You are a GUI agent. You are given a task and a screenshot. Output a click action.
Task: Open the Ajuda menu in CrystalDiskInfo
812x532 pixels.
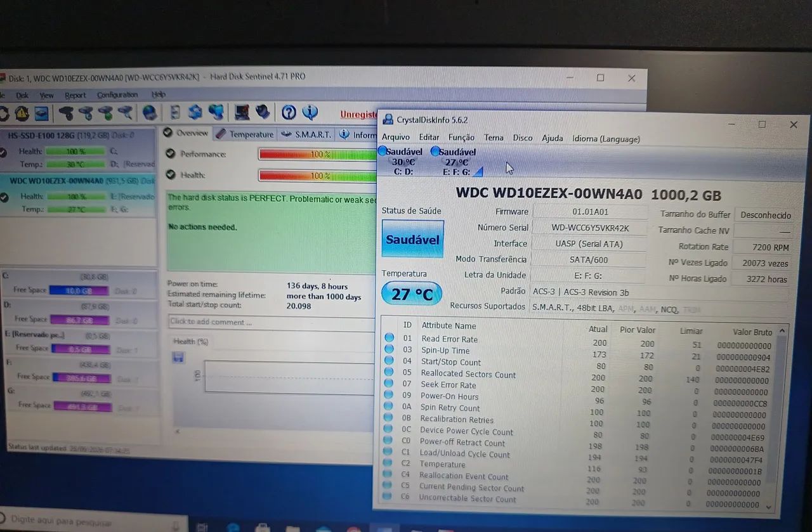coord(553,138)
